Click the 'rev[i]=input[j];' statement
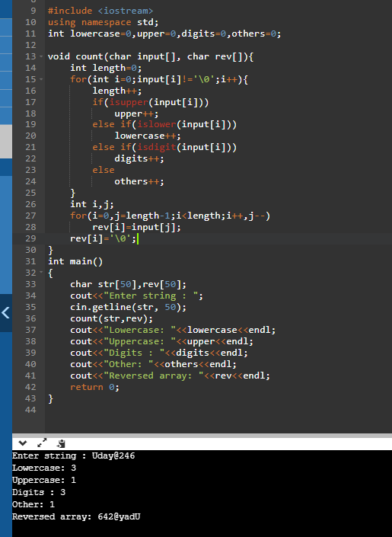 pyautogui.click(x=136, y=227)
